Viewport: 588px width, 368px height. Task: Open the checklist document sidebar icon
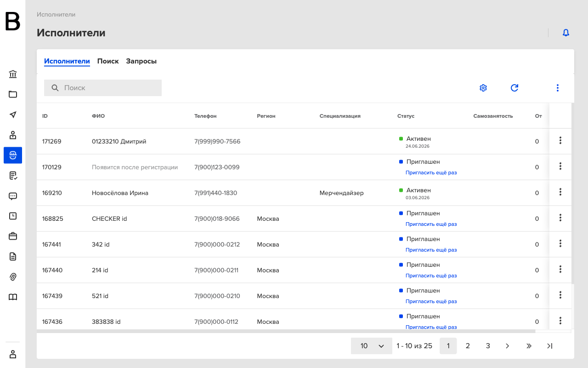[13, 175]
